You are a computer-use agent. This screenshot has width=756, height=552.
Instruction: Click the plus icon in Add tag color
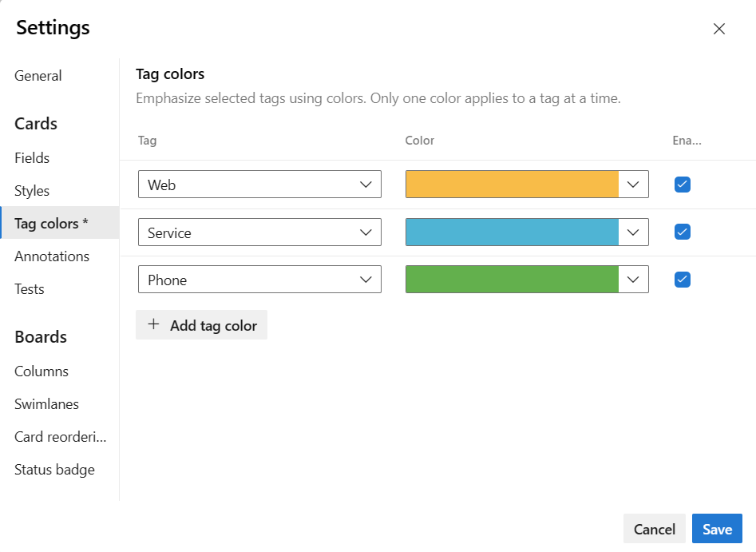tap(153, 324)
